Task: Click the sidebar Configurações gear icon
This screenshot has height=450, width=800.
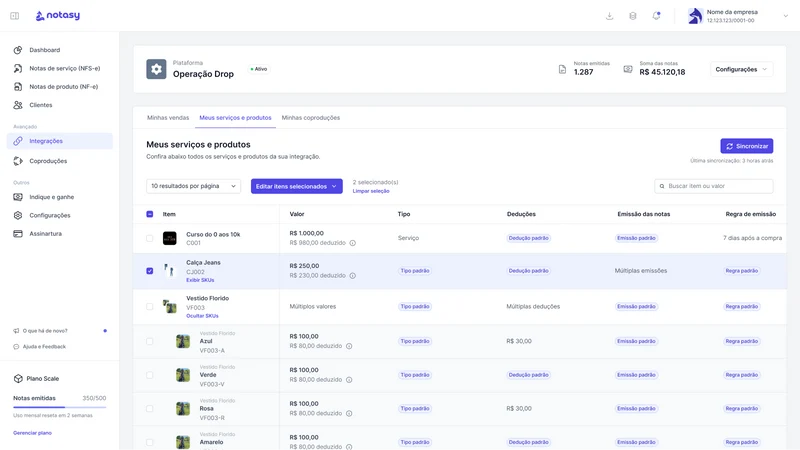Action: 18,215
